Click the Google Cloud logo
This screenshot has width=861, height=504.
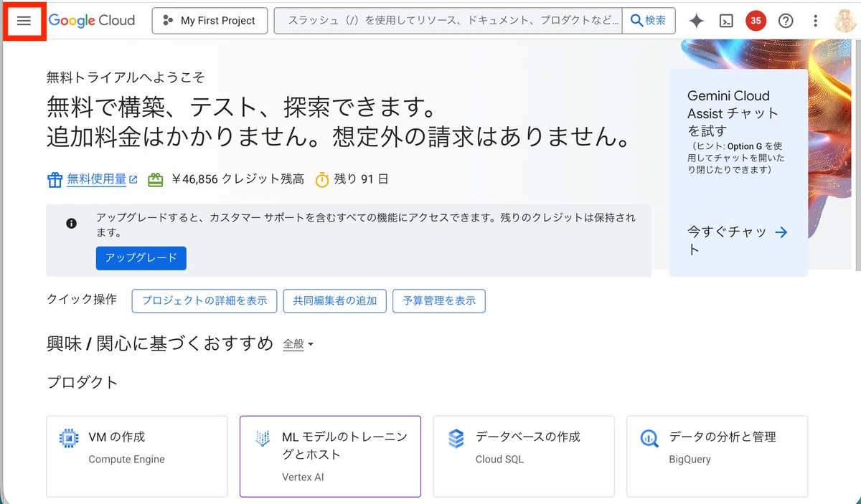pos(92,21)
